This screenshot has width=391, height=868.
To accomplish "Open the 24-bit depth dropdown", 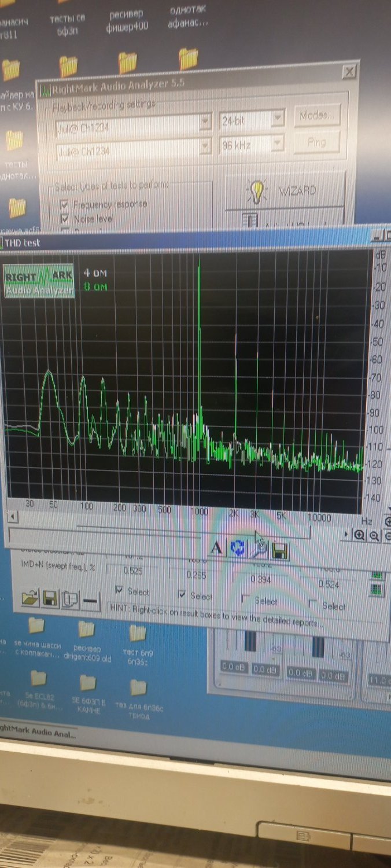I will click(x=278, y=120).
